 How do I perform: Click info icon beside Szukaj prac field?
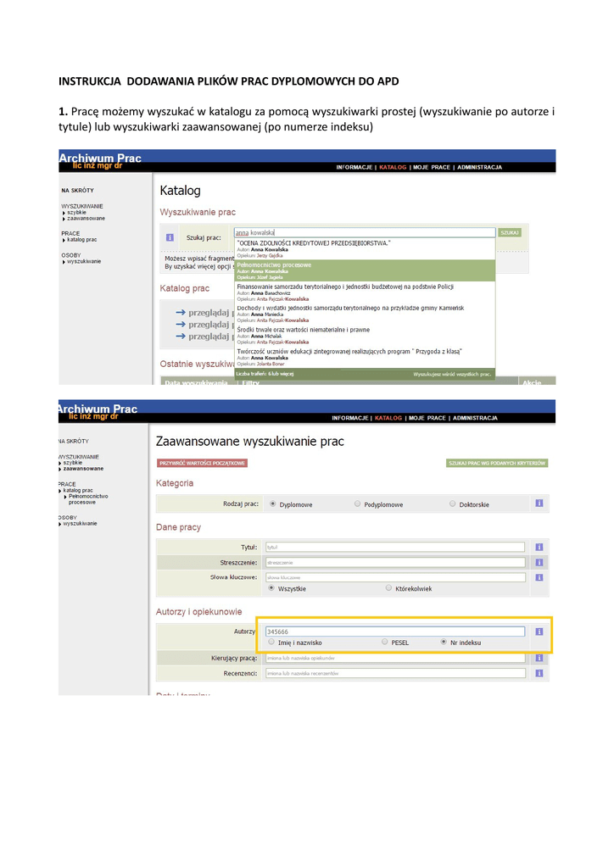(170, 238)
